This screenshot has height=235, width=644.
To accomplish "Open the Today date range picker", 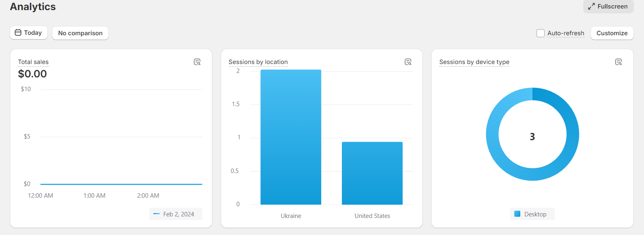I will coord(29,33).
